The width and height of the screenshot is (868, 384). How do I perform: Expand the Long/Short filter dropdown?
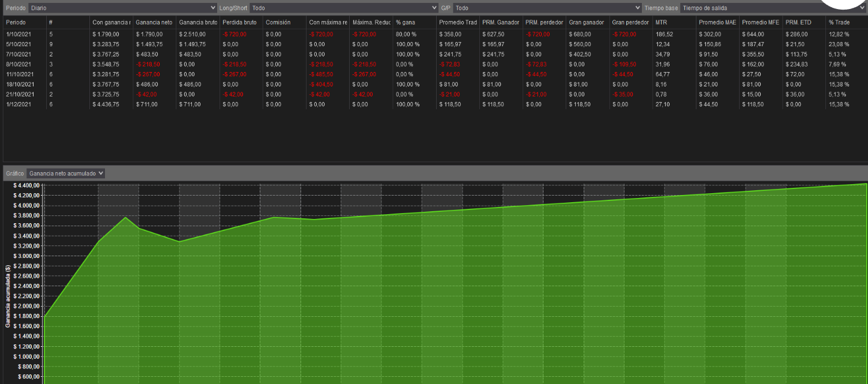click(x=344, y=8)
